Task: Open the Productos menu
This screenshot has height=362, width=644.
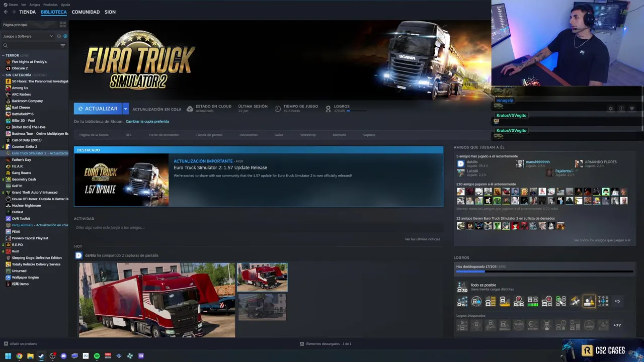Action: pyautogui.click(x=50, y=5)
